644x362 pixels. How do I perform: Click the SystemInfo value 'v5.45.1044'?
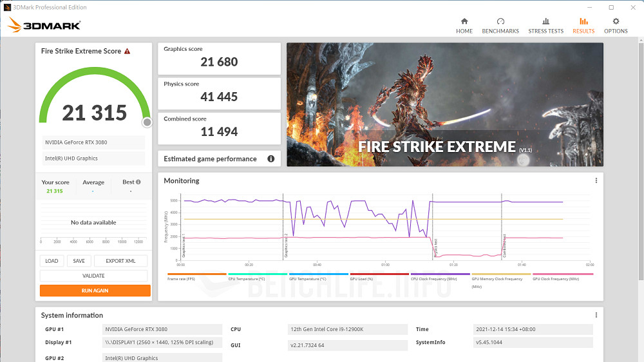click(533, 342)
